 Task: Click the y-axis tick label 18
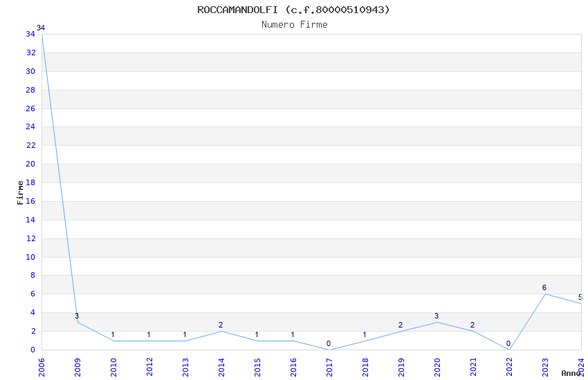tap(30, 182)
